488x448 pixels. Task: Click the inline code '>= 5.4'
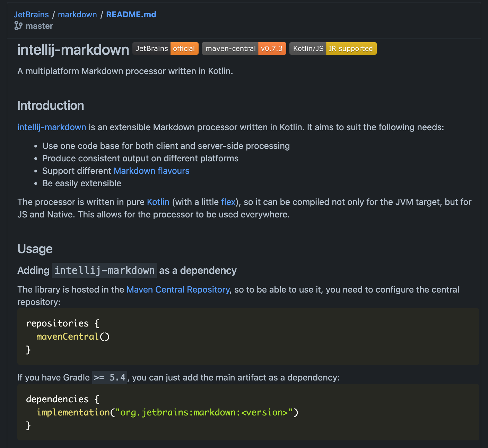(x=110, y=377)
